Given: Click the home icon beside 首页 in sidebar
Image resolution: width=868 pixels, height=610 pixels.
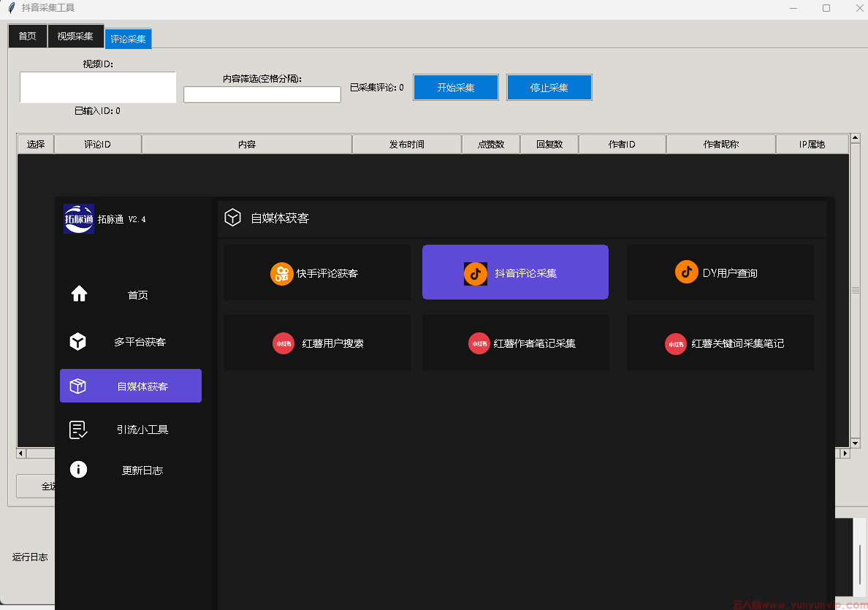Looking at the screenshot, I should pyautogui.click(x=79, y=294).
